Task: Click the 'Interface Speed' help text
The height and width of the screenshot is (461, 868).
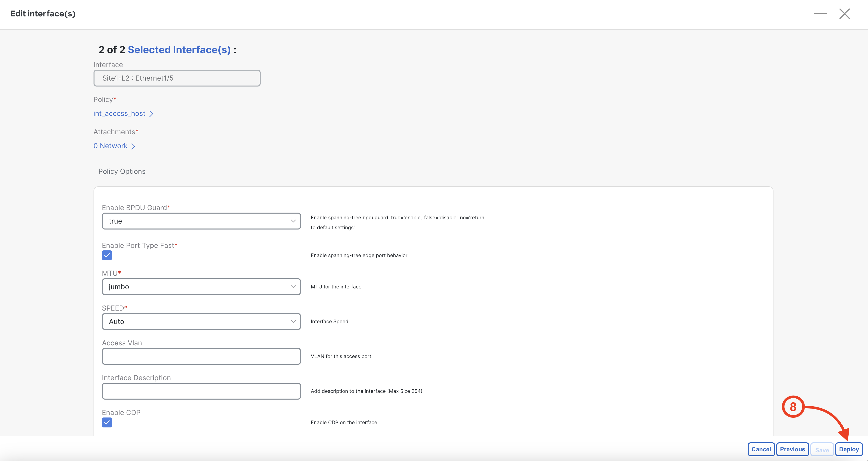Action: pyautogui.click(x=329, y=322)
